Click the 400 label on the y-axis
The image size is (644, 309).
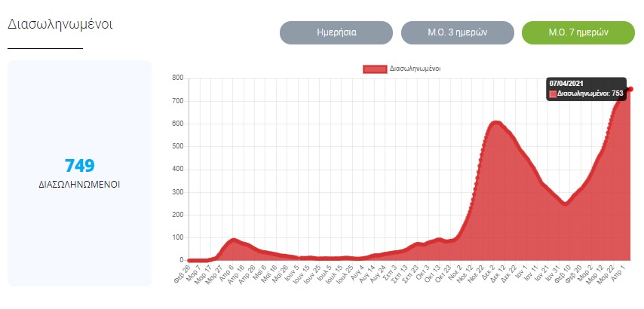coord(178,169)
